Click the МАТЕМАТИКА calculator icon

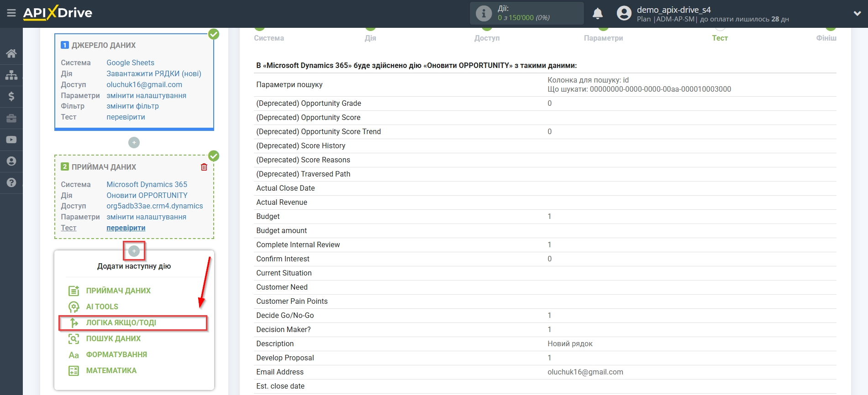click(x=74, y=371)
